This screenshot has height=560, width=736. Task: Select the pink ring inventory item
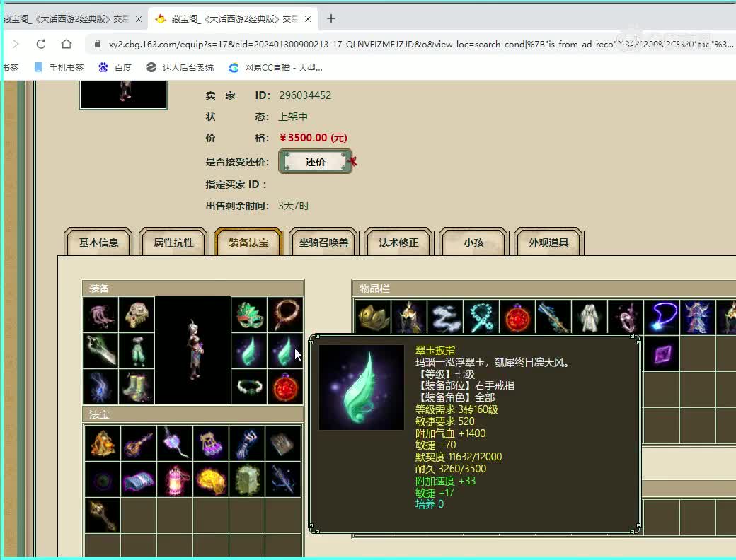[626, 317]
